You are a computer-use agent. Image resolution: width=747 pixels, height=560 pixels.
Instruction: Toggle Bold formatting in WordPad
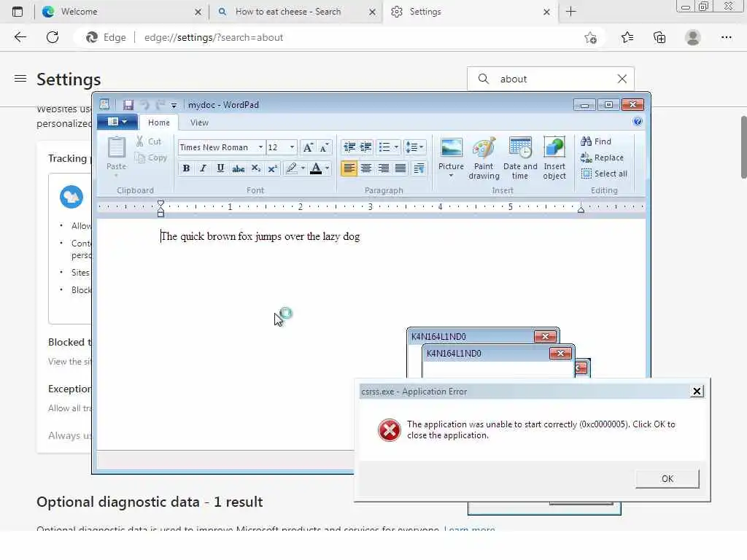tap(186, 168)
